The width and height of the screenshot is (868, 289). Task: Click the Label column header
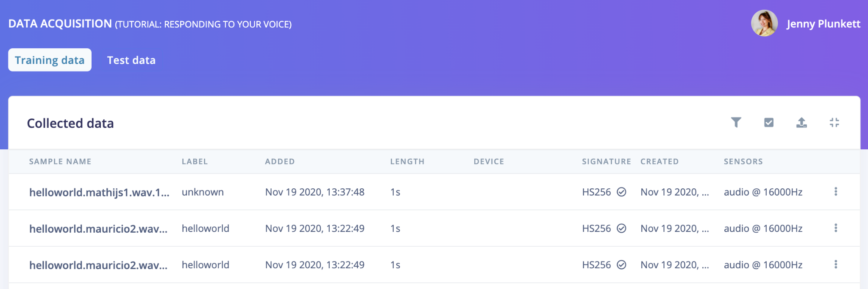coord(195,162)
